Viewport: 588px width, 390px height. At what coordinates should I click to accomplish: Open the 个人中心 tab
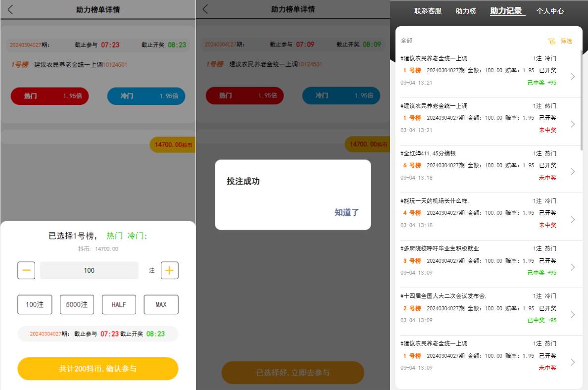coord(550,10)
